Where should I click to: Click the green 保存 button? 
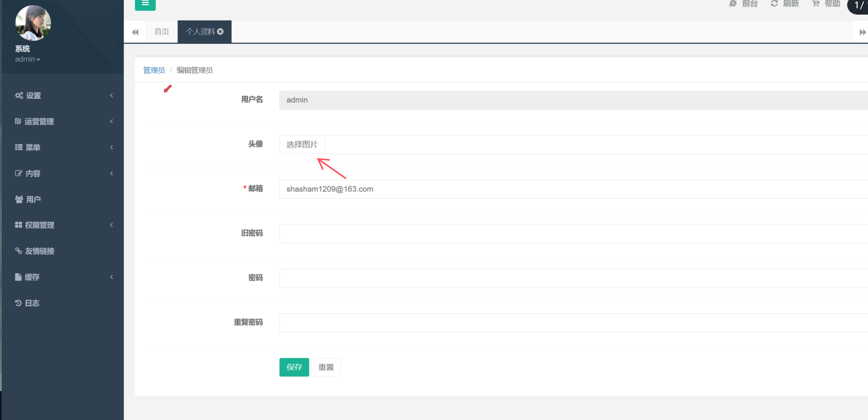click(x=294, y=367)
